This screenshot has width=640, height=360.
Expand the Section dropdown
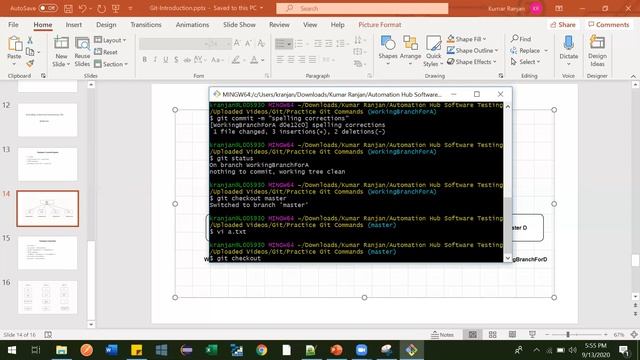coord(111,64)
